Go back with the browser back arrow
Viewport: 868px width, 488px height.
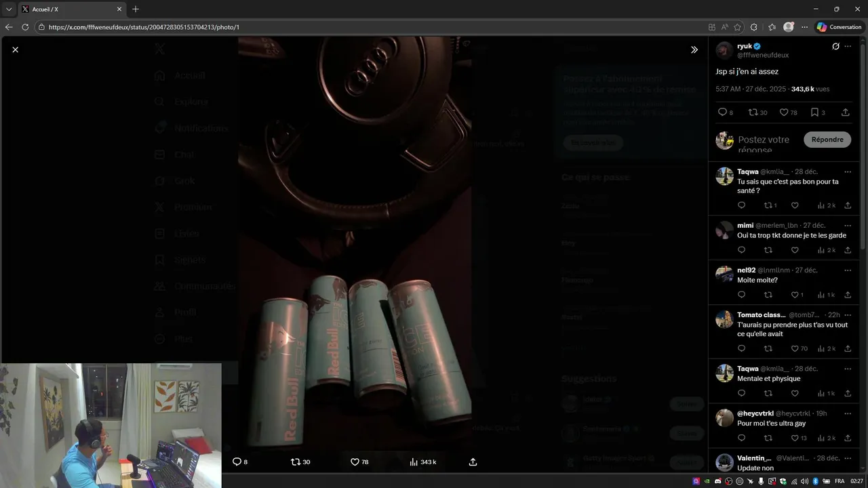point(9,27)
